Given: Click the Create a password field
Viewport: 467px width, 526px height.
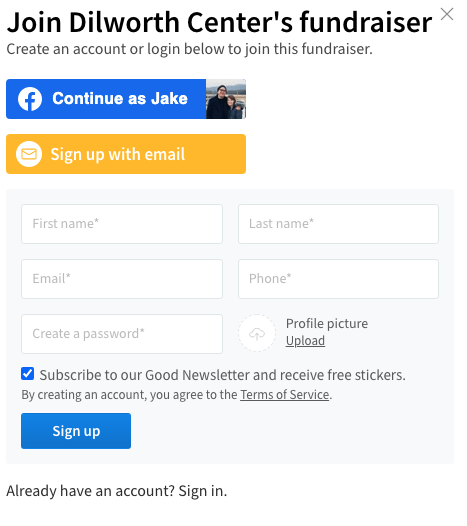Looking at the screenshot, I should [x=122, y=334].
